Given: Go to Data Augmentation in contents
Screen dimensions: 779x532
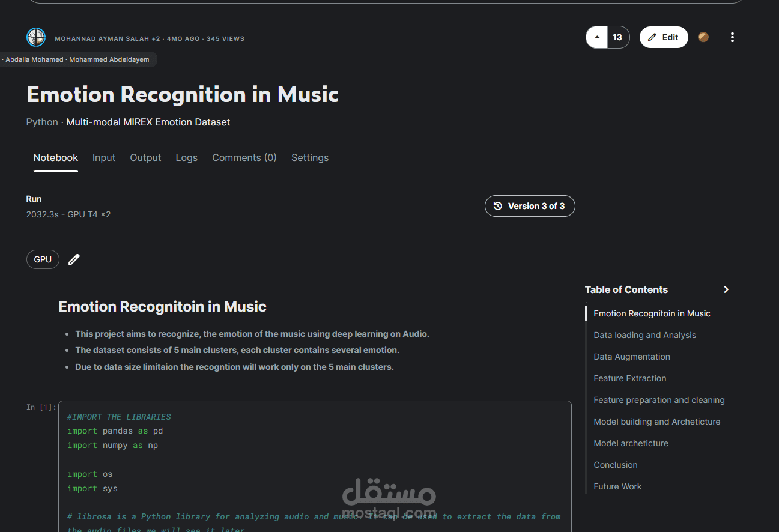Looking at the screenshot, I should (x=632, y=357).
